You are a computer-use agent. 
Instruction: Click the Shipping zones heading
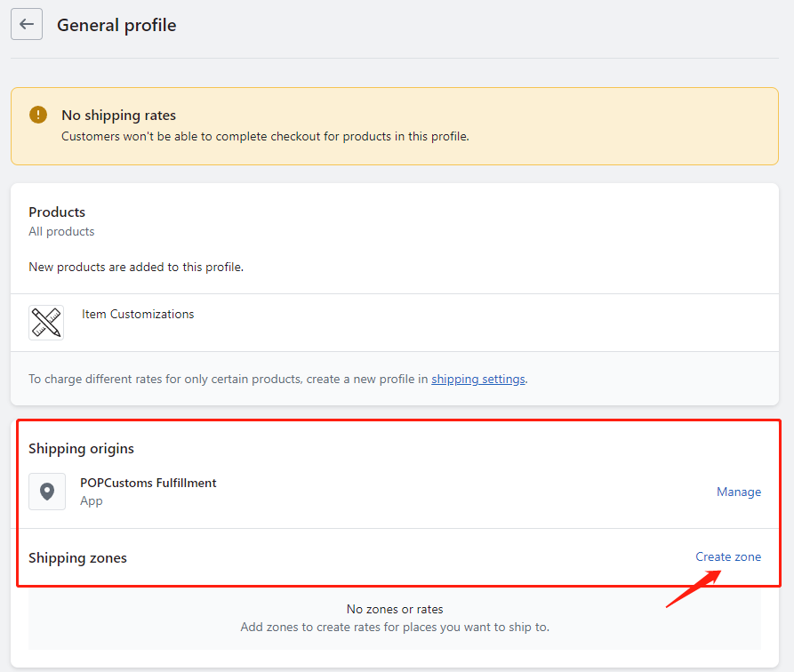click(x=77, y=557)
